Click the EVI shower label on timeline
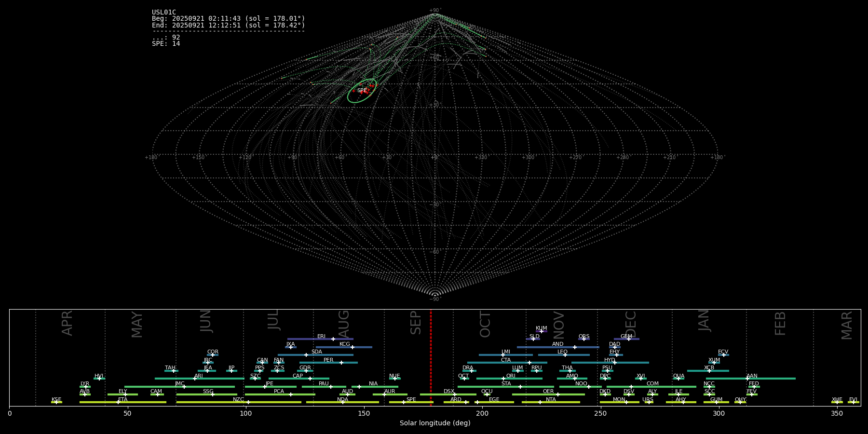 (853, 400)
